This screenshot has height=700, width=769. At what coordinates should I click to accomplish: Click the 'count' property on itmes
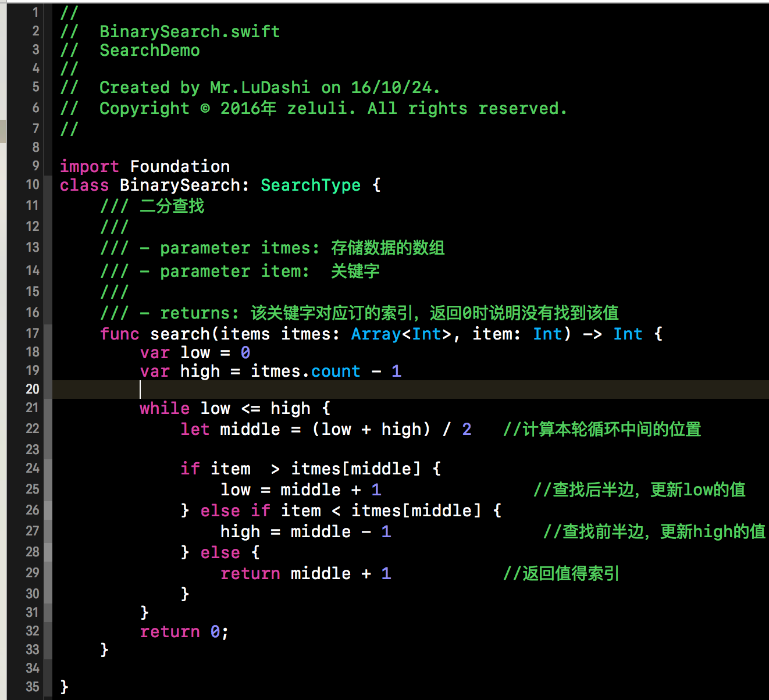(x=336, y=371)
